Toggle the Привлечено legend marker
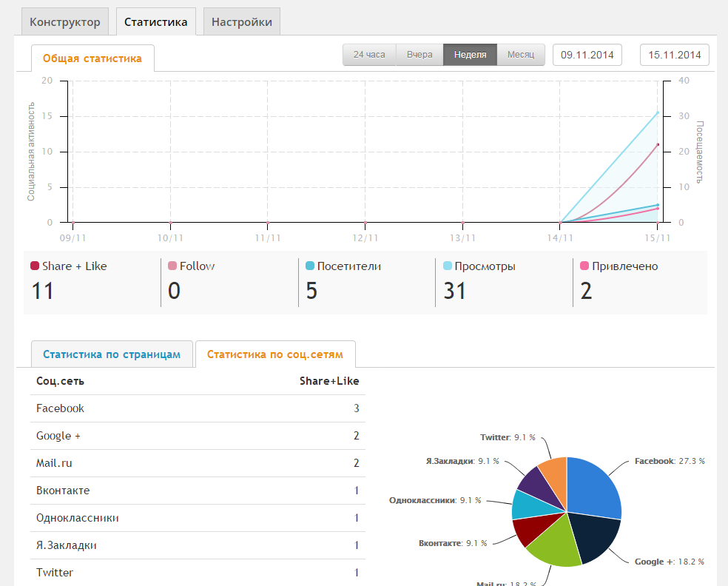This screenshot has height=586, width=728. click(584, 266)
